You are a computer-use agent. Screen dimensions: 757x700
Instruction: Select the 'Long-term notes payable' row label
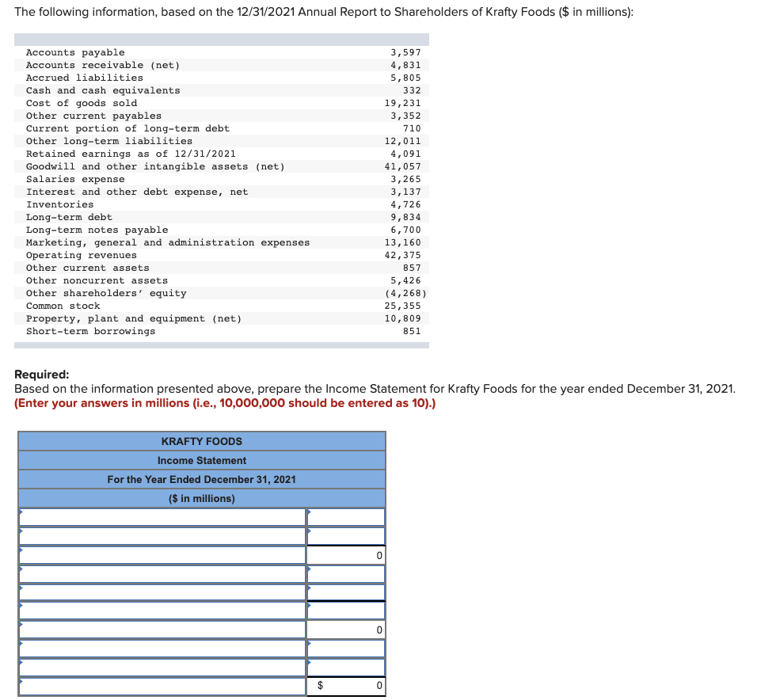click(x=97, y=230)
